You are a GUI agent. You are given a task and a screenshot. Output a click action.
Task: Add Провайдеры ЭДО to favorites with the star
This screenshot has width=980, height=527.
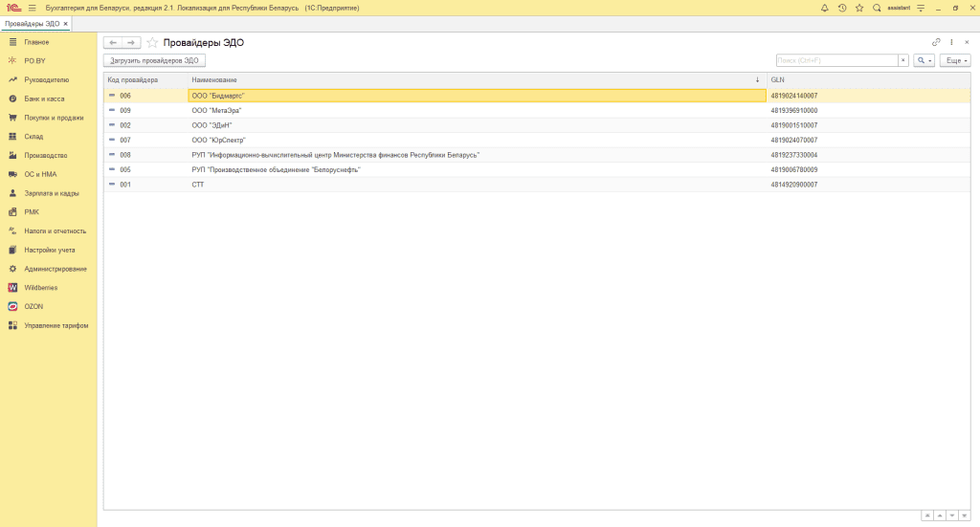click(x=153, y=43)
